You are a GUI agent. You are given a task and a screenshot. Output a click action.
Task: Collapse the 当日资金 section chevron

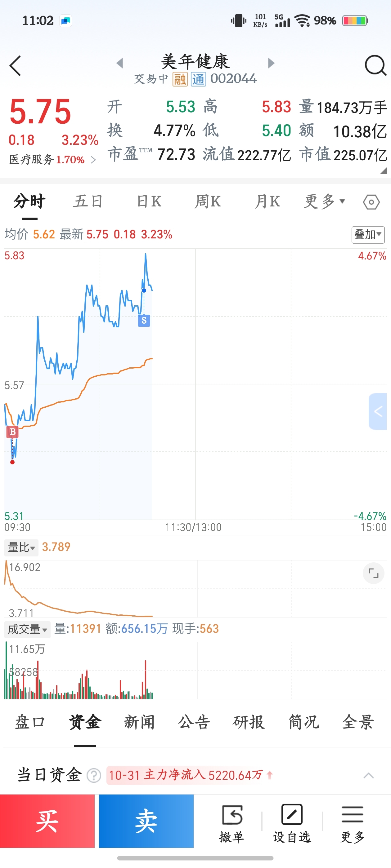[368, 775]
